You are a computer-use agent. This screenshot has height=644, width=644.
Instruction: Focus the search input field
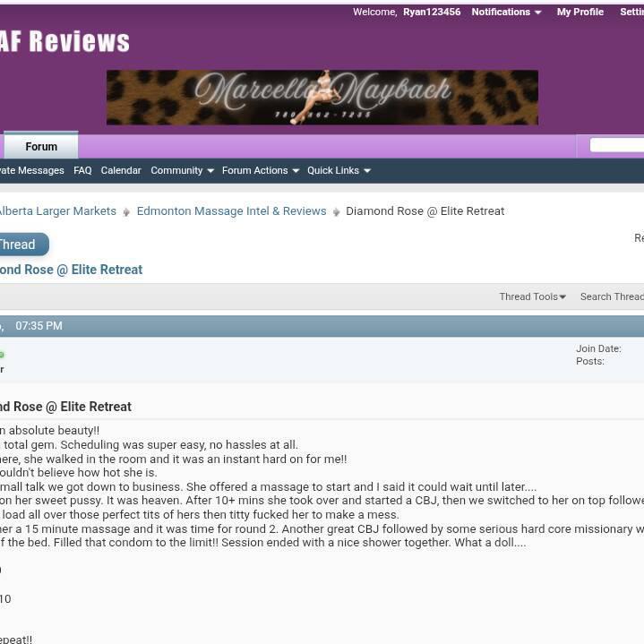(618, 145)
